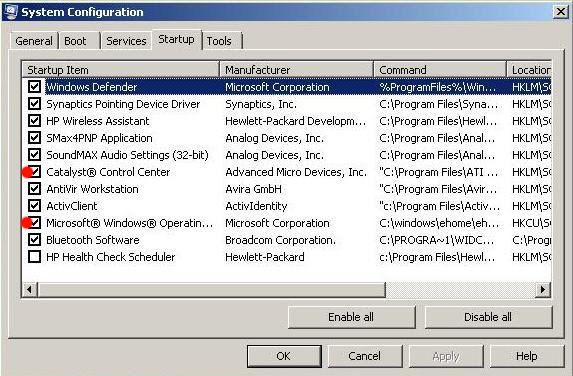Click the Disable all button

tap(488, 317)
